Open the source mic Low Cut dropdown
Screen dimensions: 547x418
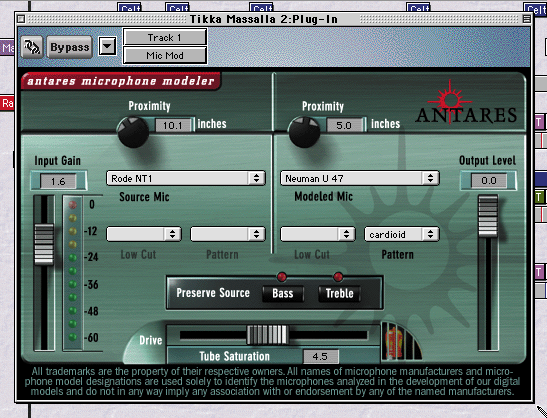[x=144, y=234]
